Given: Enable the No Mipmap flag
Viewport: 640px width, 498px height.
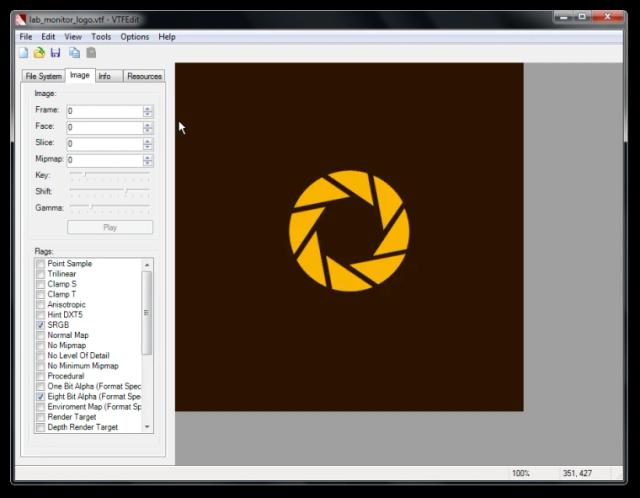Looking at the screenshot, I should (x=40, y=345).
